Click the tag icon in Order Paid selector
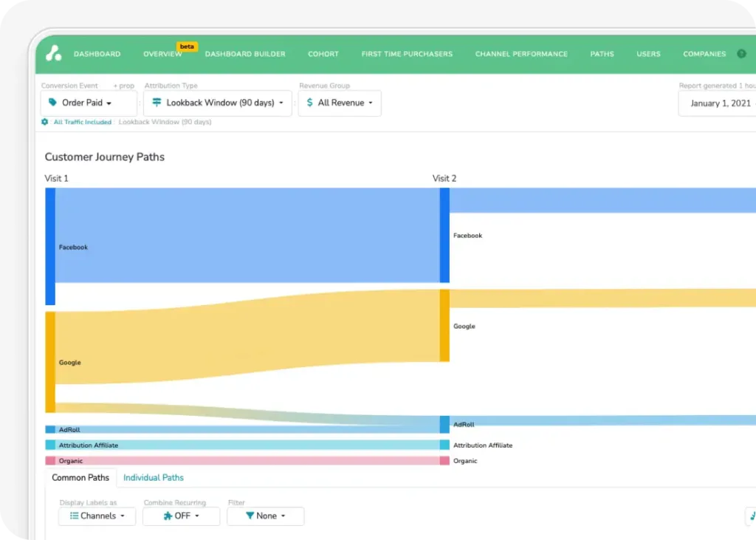 [x=52, y=103]
